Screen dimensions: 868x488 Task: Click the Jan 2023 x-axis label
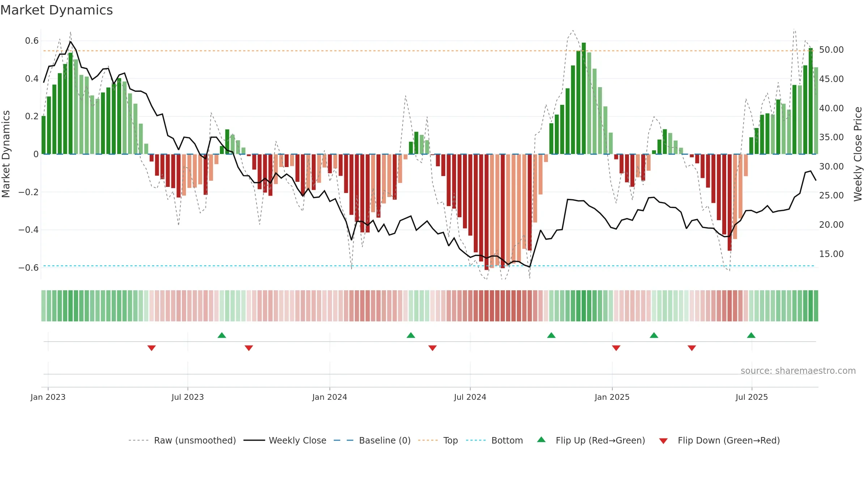point(48,397)
